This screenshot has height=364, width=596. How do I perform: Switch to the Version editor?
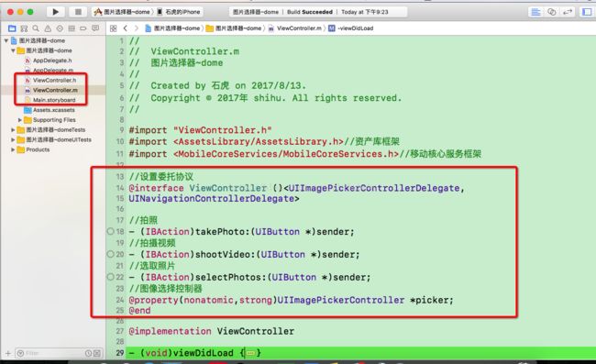tap(568, 12)
